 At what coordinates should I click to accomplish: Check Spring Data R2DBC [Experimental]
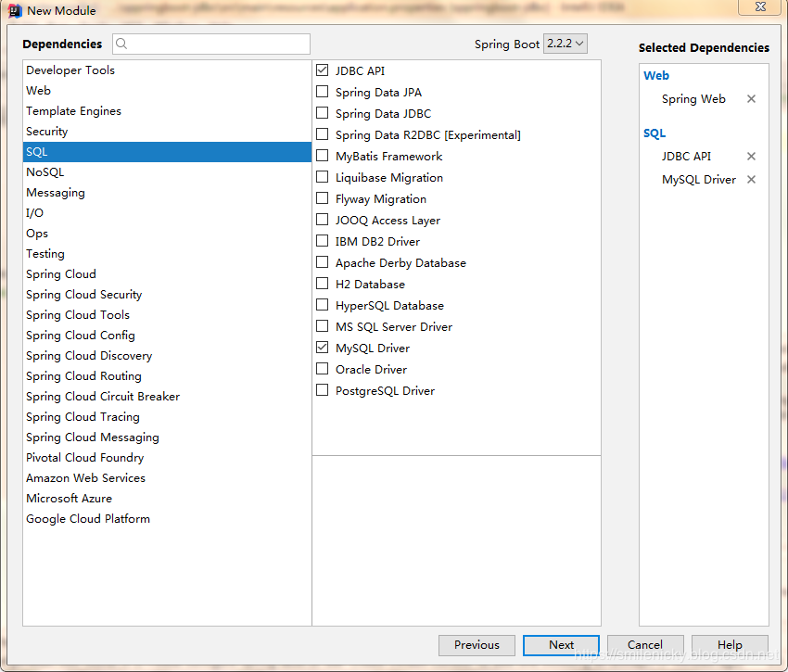coord(322,134)
